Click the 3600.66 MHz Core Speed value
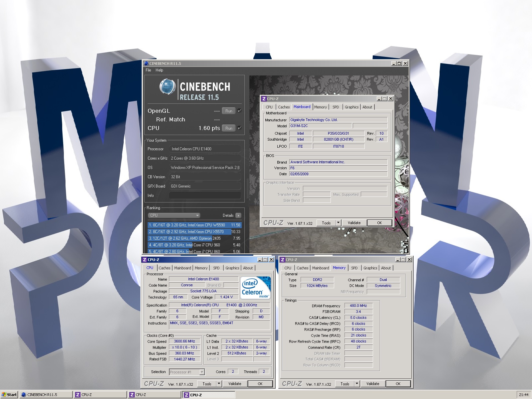This screenshot has width=532, height=399. (x=185, y=341)
